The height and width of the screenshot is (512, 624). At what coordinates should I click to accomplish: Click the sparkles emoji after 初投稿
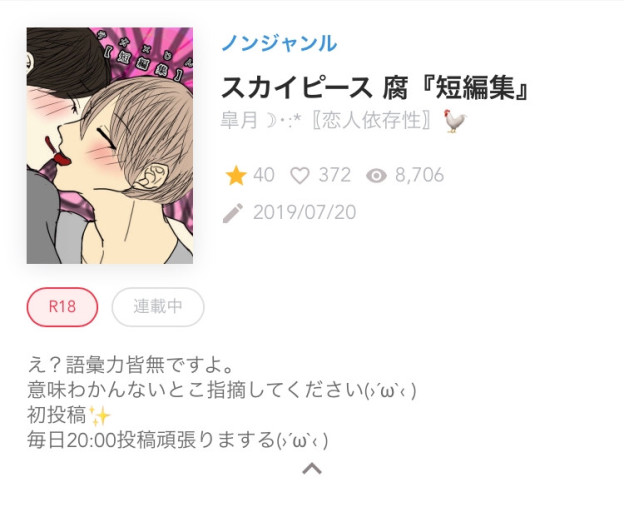99,416
